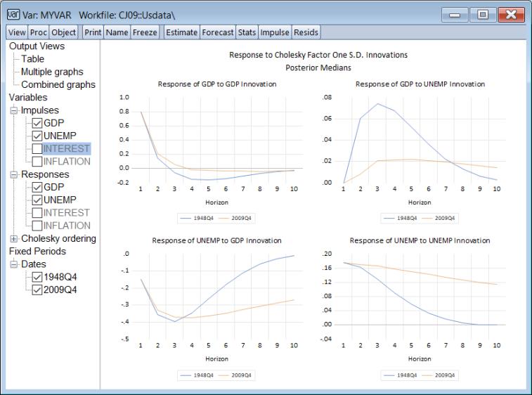Select the Table output view

point(32,59)
